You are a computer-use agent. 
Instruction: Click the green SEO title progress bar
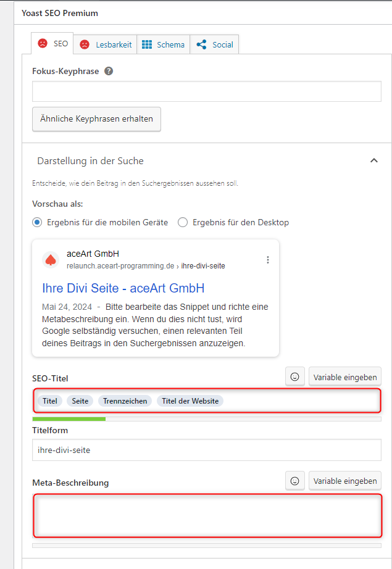click(69, 419)
